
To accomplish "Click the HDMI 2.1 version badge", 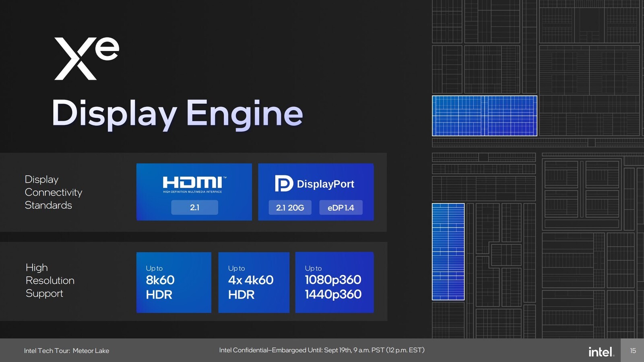I will point(194,207).
